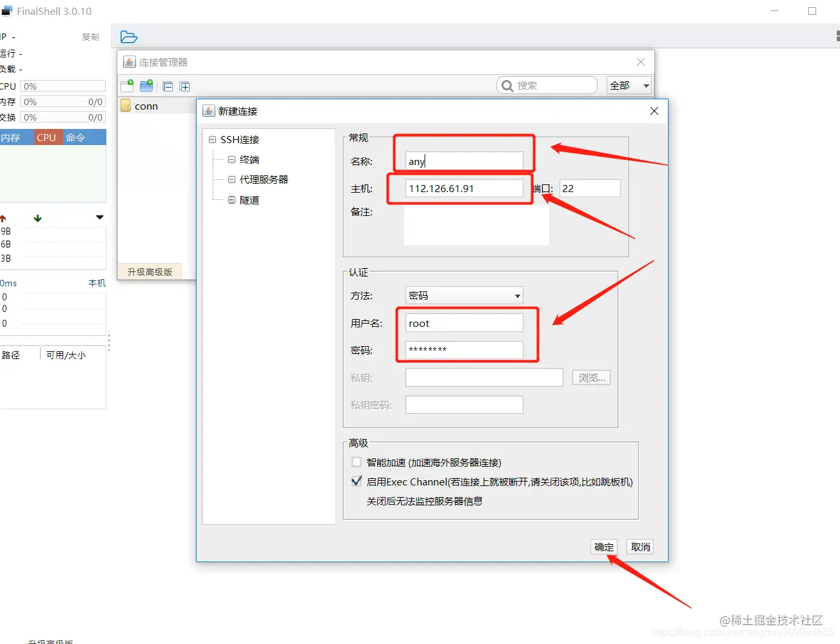Screen dimensions: 840x644
Task: Click the 搜索 search box
Action: tap(547, 85)
